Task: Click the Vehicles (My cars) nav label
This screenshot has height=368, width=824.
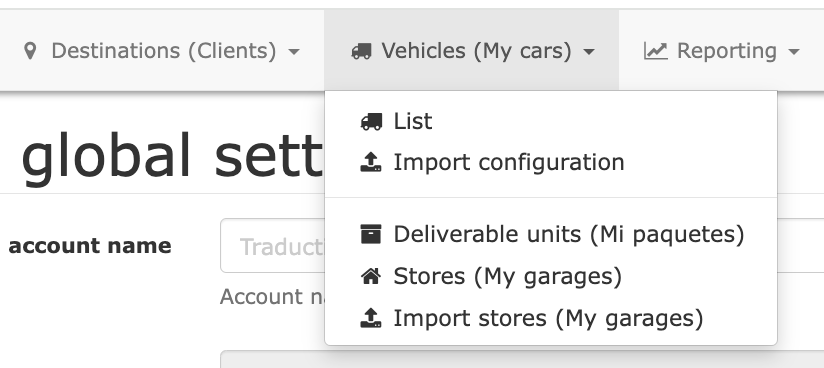Action: (x=476, y=51)
